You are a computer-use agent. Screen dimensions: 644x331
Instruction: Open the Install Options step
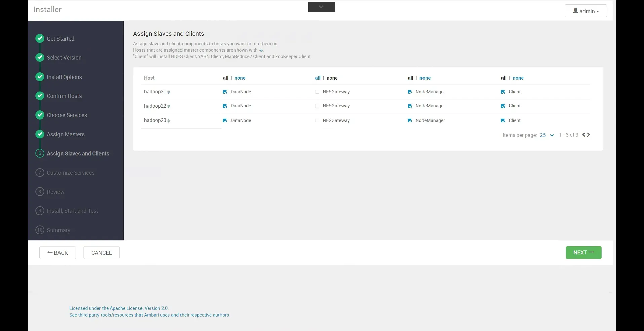[x=64, y=77]
